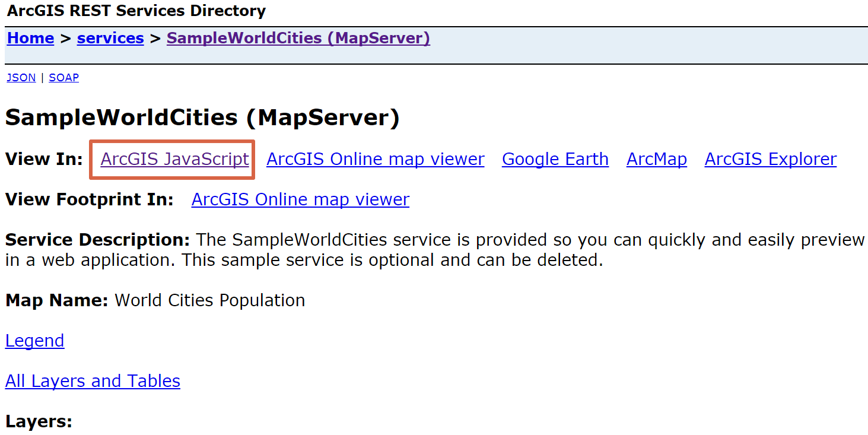View the service in Google Earth
Image resolution: width=868 pixels, height=435 pixels.
(x=555, y=159)
